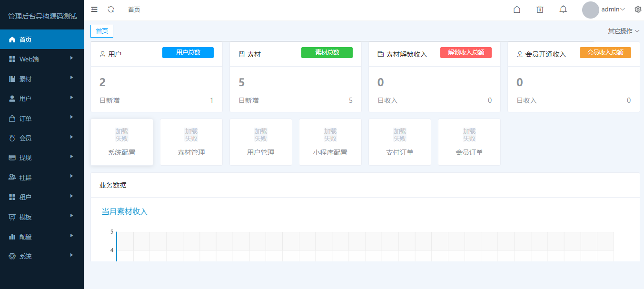Open settings with the gear icon
This screenshot has height=289, width=644.
(638, 9)
